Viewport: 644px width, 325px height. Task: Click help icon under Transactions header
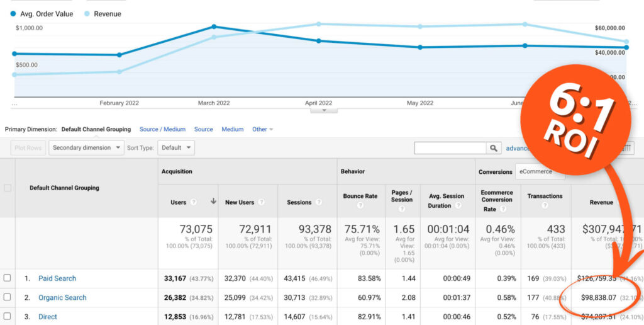point(545,206)
